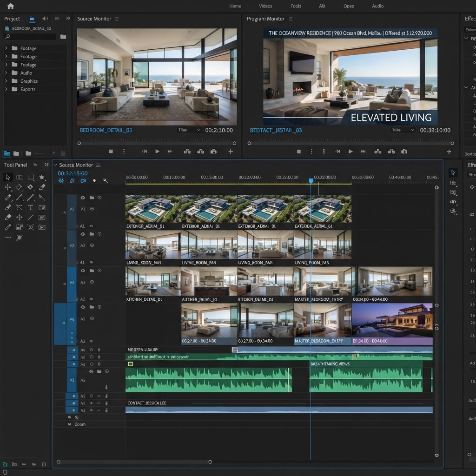Screen dimensions: 476x476
Task: Select the eyedropper tool in Tool Panel
Action: click(30, 198)
